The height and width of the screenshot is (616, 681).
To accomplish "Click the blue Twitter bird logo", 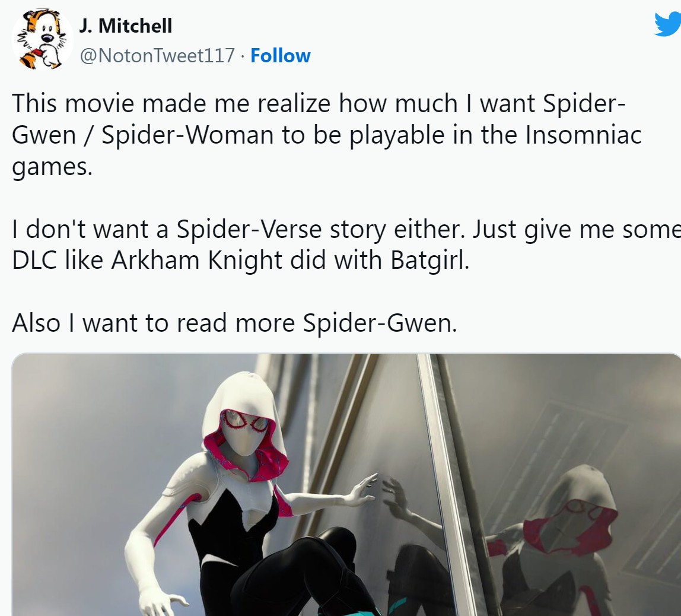I will (x=668, y=24).
